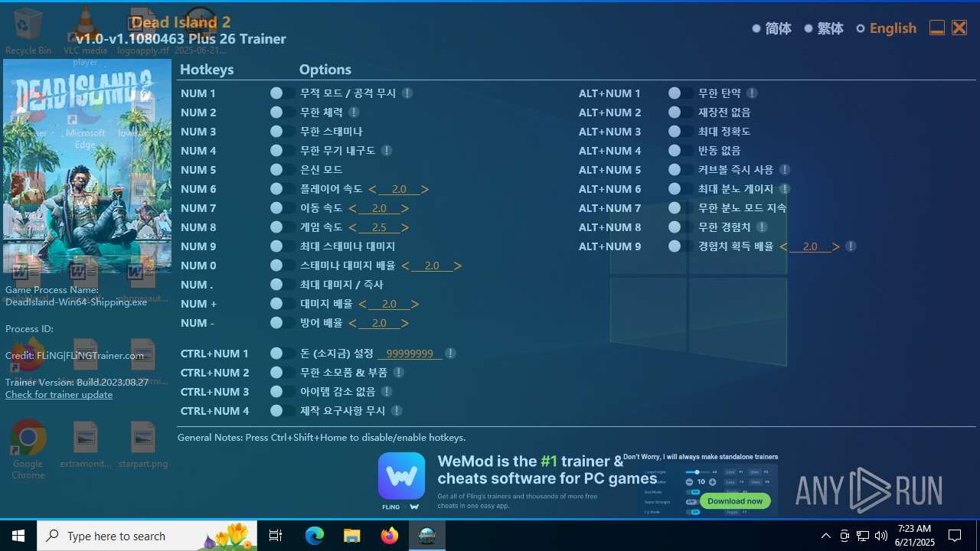Decrease 경험치 획득 배율 with left arrow
The width and height of the screenshot is (980, 551).
[x=783, y=246]
